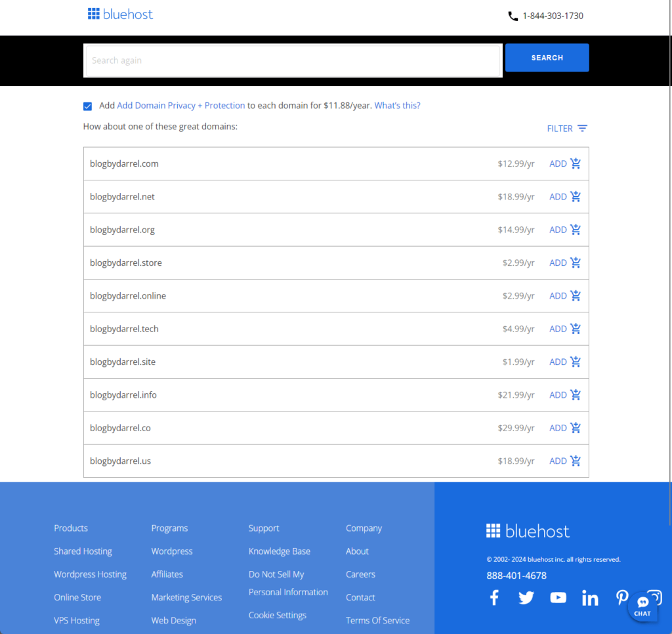Open Careers footer link

(x=360, y=574)
